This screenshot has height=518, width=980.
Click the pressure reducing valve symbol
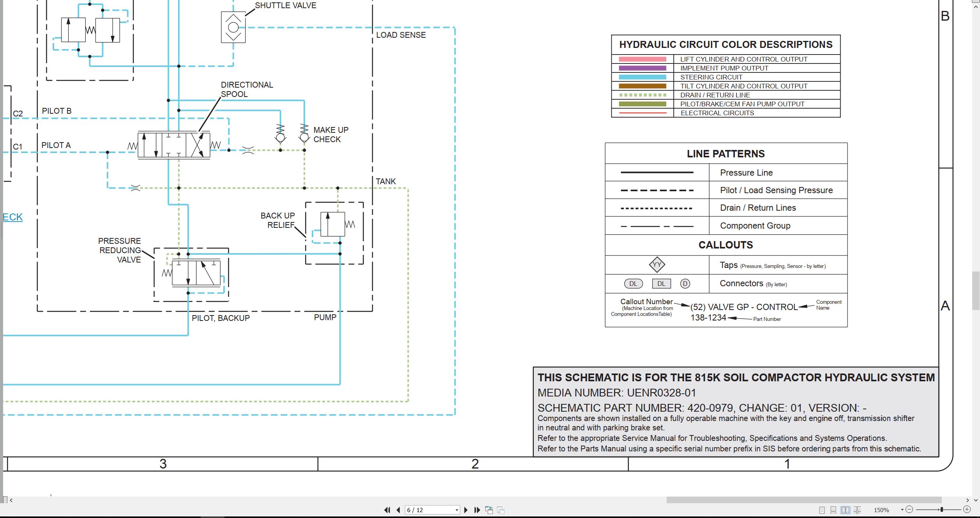coord(196,273)
